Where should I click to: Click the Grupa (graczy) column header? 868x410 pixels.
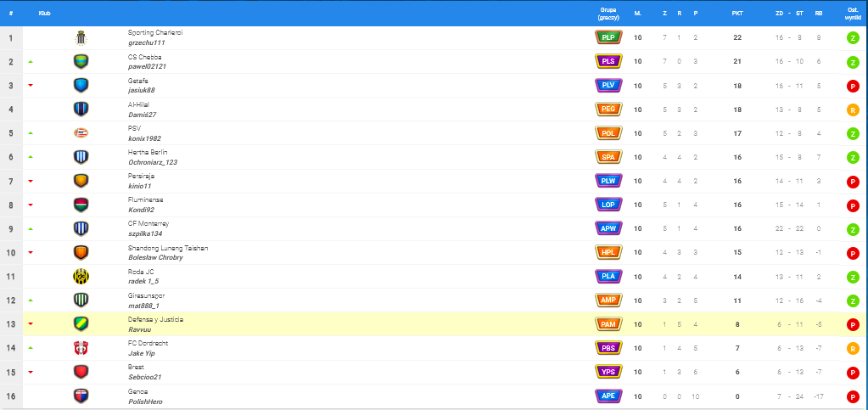[x=608, y=14]
